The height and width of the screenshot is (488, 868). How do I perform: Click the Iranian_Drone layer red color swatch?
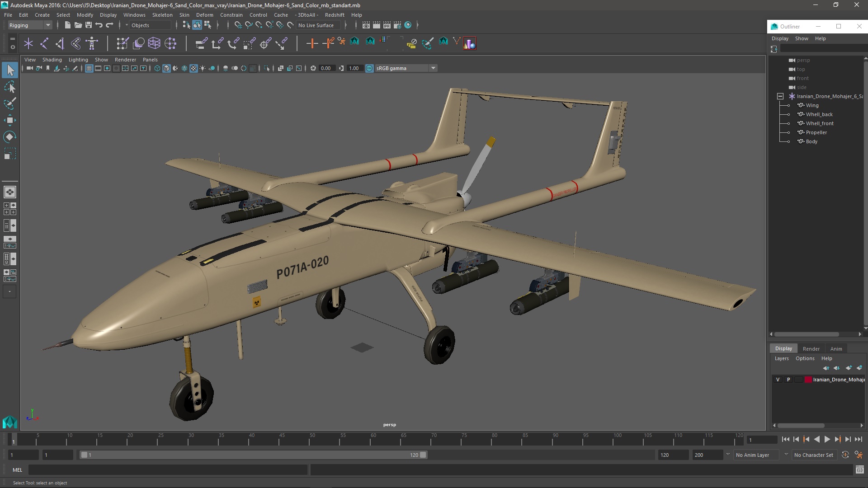[x=808, y=380]
